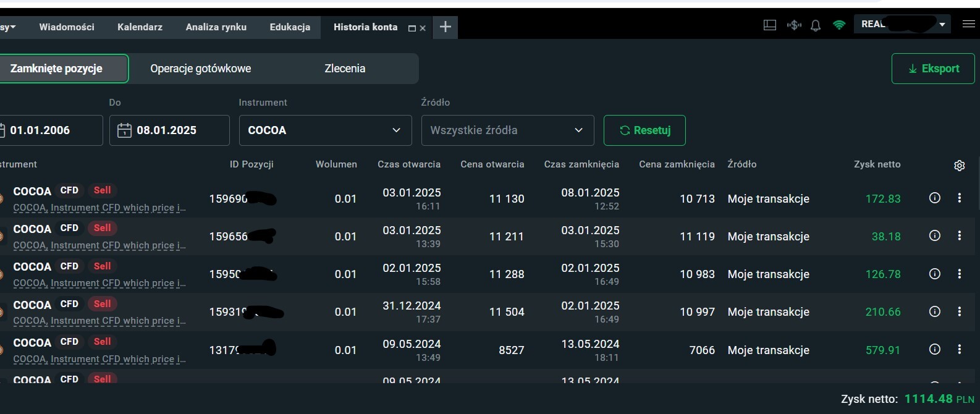980x414 pixels.
Task: Open the notifications bell
Action: pos(816,25)
